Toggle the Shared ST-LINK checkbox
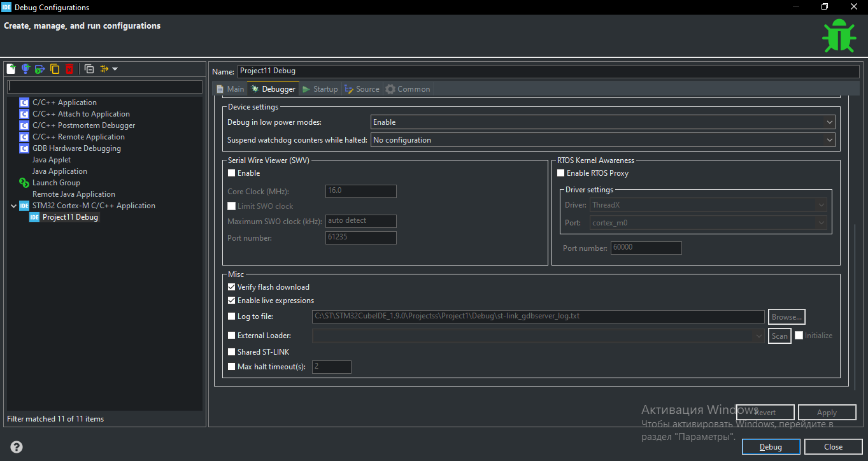This screenshot has height=461, width=868. click(x=232, y=352)
